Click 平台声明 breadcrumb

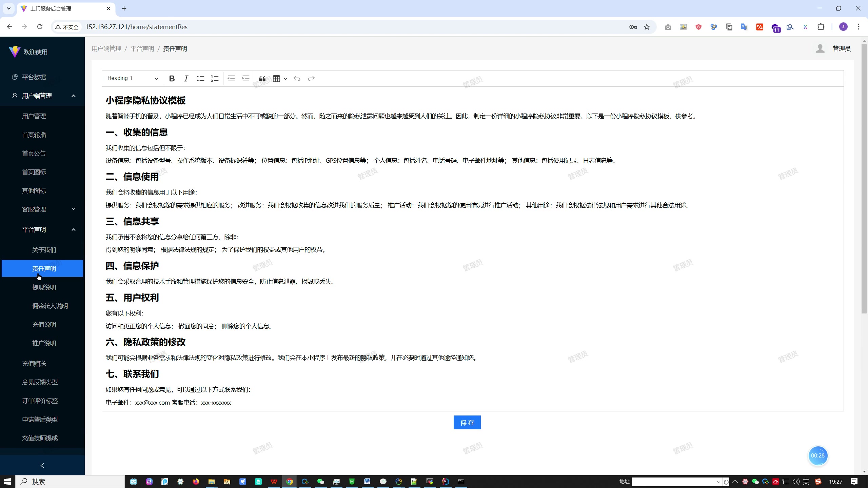(x=142, y=49)
